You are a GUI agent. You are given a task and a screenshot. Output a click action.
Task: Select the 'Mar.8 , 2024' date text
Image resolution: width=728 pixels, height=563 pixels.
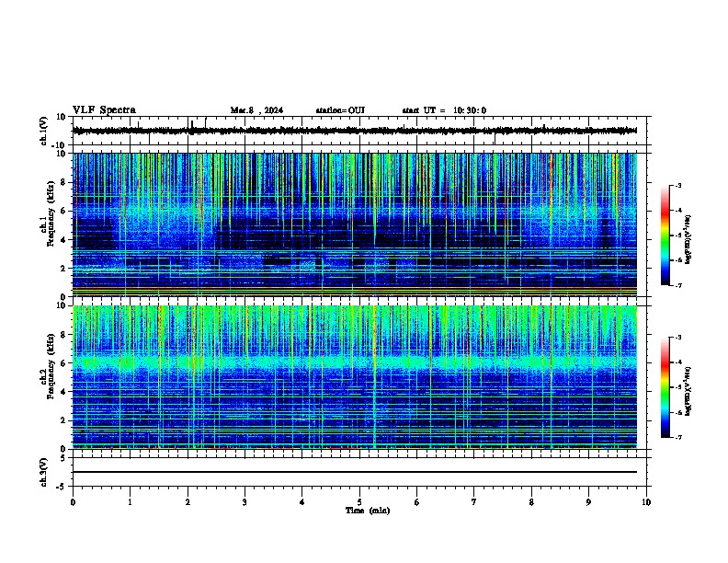tap(256, 110)
